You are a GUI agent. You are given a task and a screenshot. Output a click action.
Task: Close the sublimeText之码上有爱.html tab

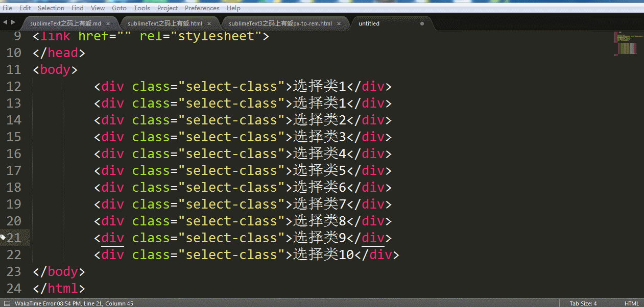(210, 23)
